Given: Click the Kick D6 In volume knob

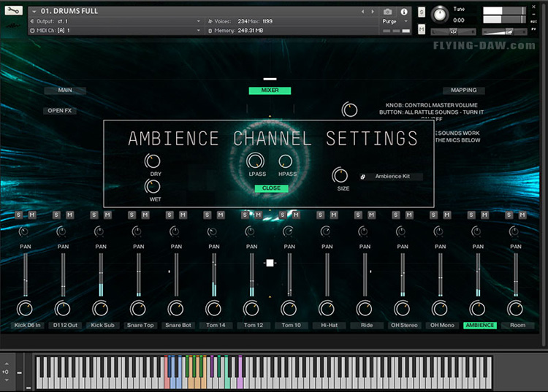Looking at the screenshot, I should pyautogui.click(x=25, y=309).
